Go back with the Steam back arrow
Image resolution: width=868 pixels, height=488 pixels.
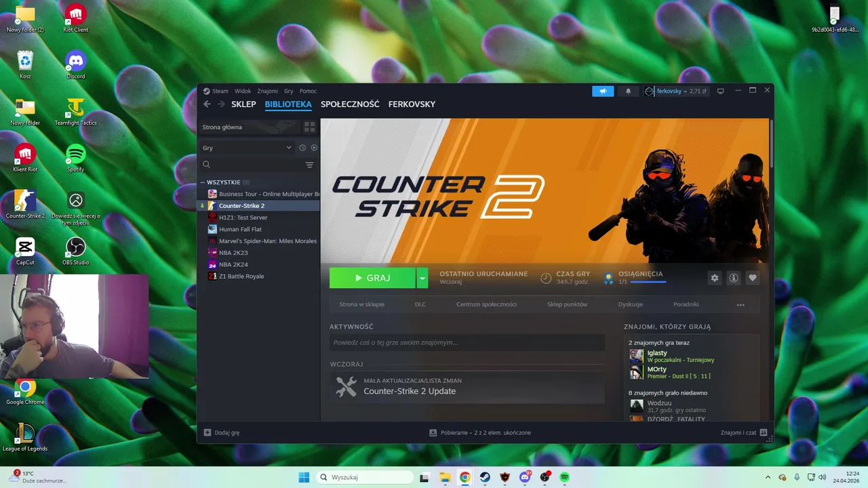[208, 104]
